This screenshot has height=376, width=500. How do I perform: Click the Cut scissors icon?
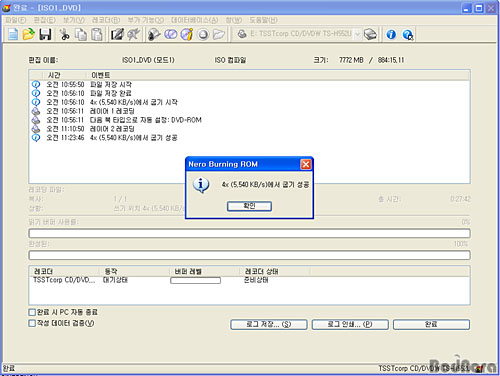(64, 34)
